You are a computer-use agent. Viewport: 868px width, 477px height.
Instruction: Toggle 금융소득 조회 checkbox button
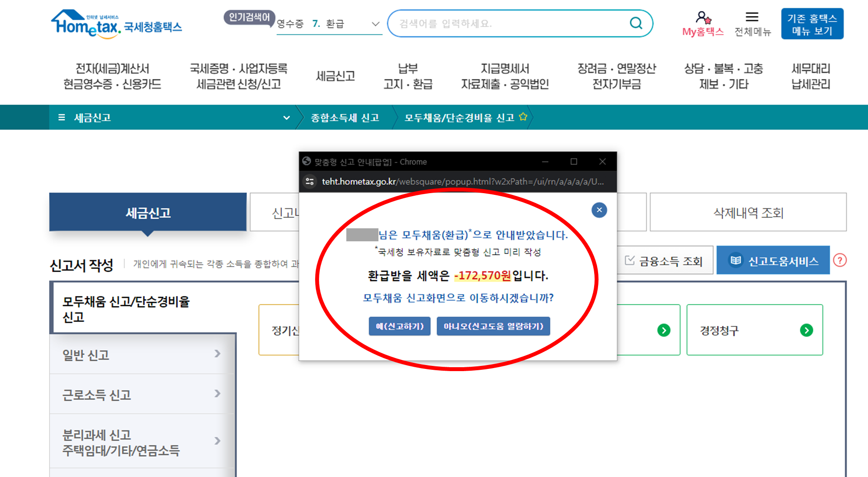click(664, 260)
